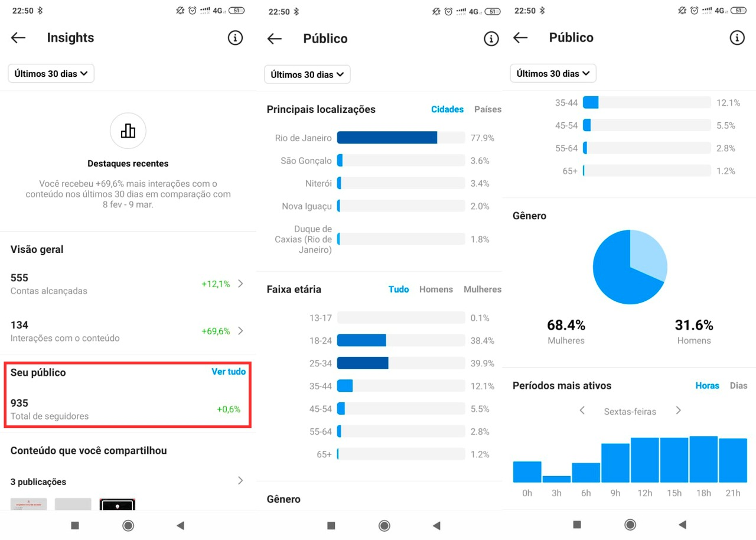Open the info icon on Insights screen

[x=235, y=38]
